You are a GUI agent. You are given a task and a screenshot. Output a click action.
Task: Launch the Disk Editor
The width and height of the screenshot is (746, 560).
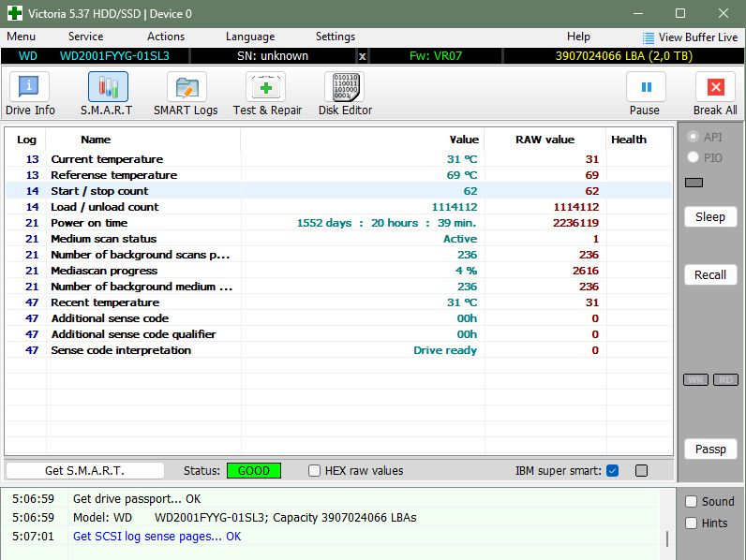point(345,86)
